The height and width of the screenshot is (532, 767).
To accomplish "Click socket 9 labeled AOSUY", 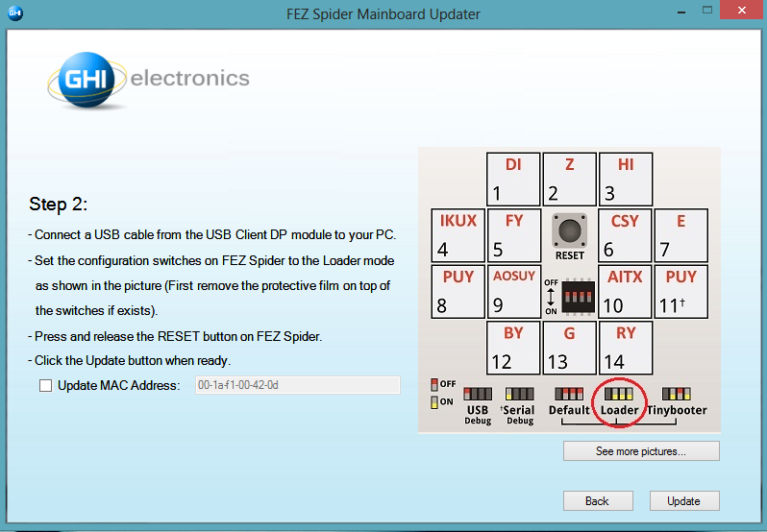I will (x=513, y=291).
